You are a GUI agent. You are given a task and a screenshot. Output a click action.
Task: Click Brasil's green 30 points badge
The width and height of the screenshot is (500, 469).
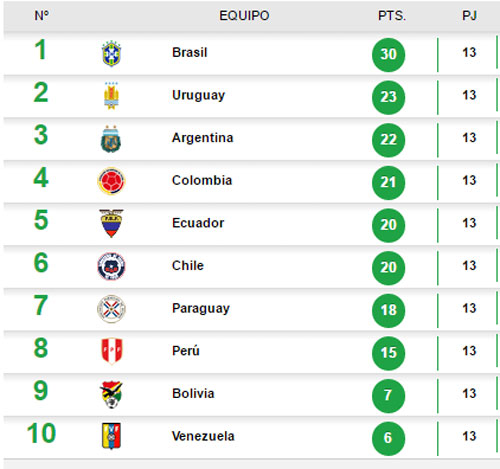tap(388, 54)
